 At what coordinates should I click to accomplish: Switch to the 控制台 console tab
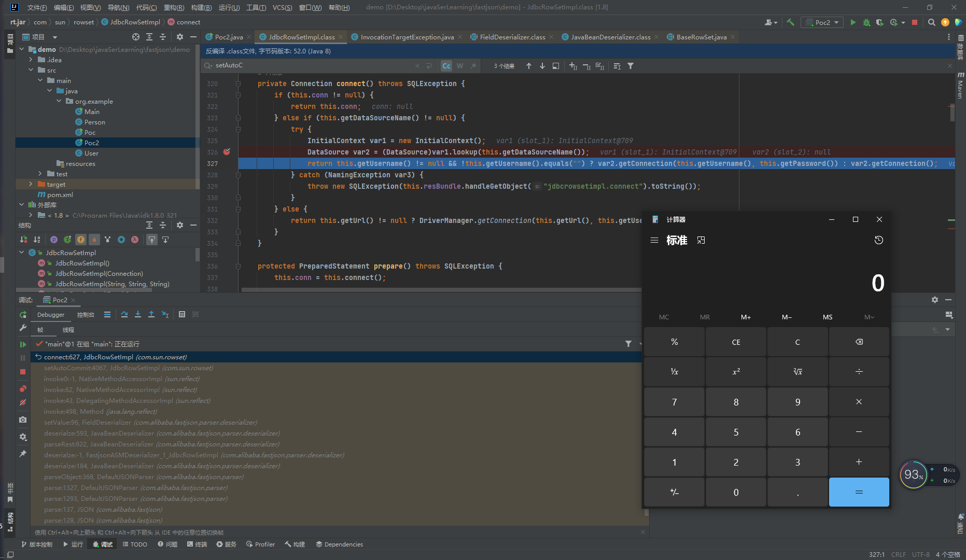click(86, 315)
